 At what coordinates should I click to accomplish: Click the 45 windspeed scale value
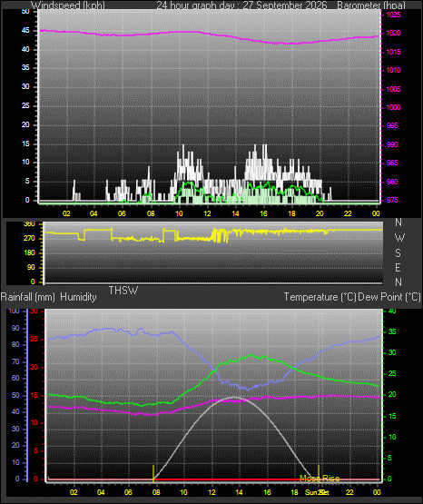coord(25,31)
